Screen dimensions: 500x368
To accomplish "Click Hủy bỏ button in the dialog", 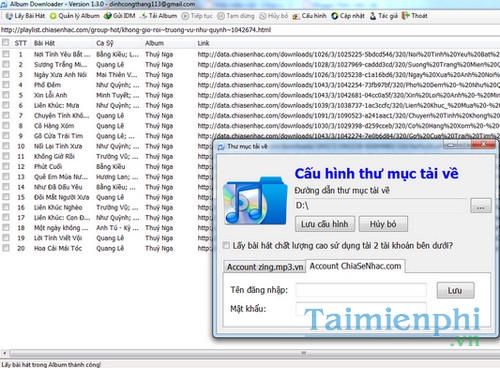I will coord(383,224).
